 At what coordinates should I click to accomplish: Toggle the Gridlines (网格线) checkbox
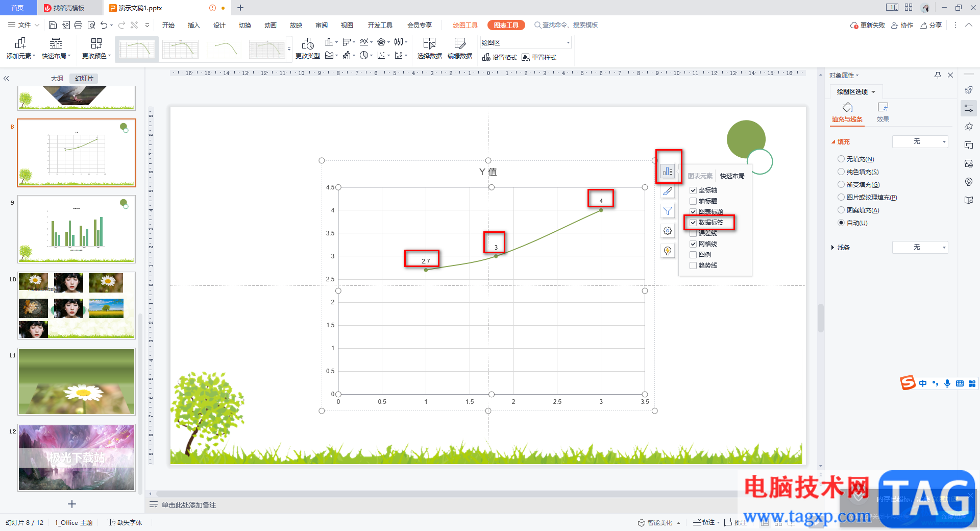[x=693, y=244]
